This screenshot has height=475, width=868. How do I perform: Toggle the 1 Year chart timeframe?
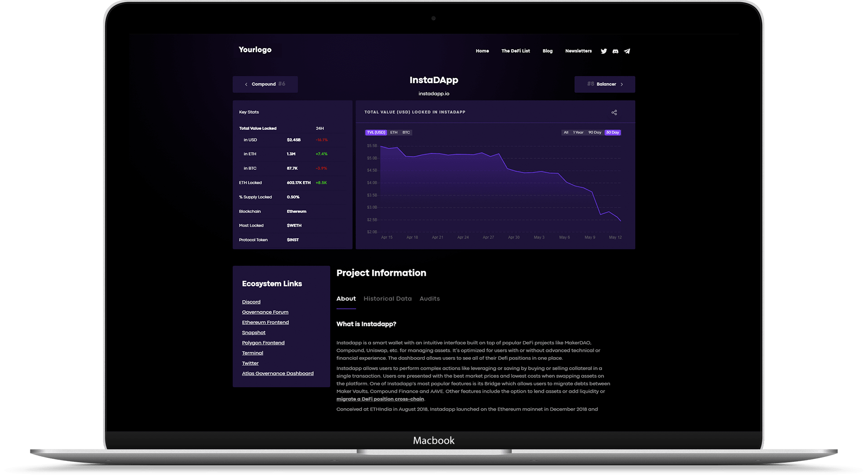coord(579,132)
